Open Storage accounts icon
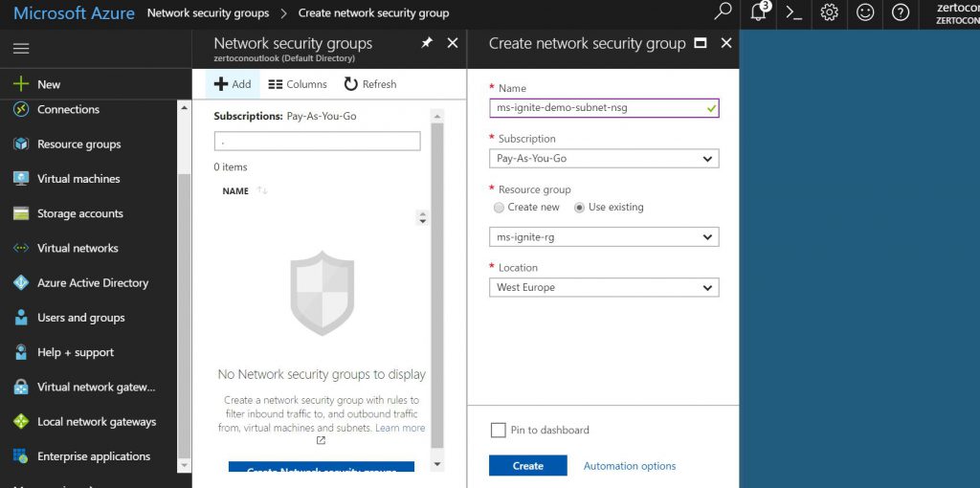980x488 pixels. pos(21,213)
